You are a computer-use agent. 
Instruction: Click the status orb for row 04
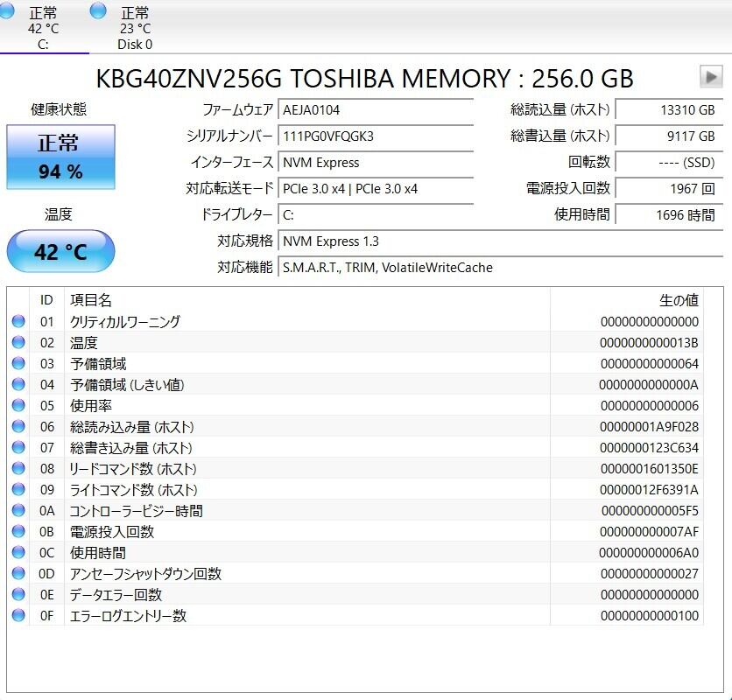point(18,384)
